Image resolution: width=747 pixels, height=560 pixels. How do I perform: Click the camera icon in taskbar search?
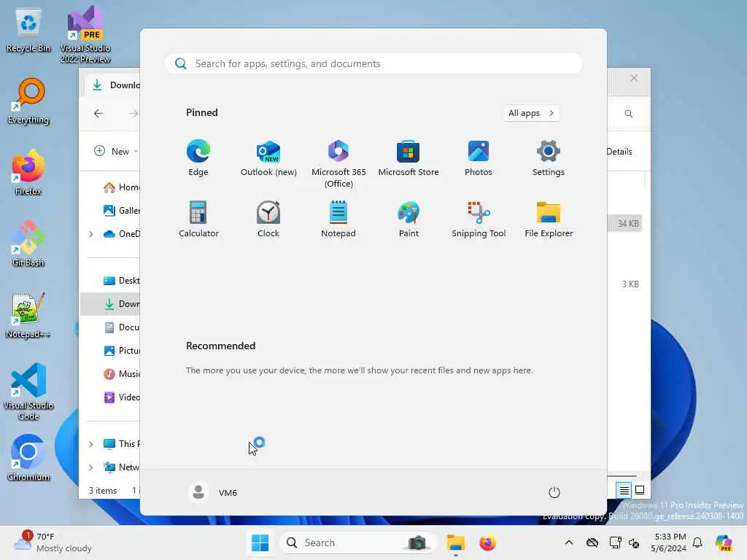coord(417,542)
